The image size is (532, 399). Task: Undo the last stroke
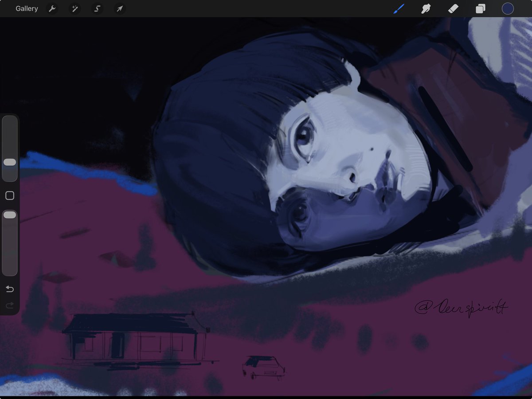click(x=9, y=289)
